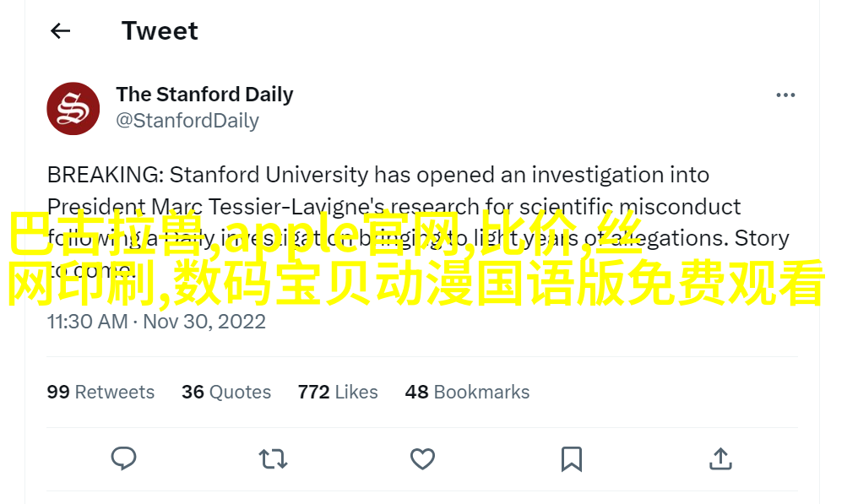Share the tweet with upload icon
858x504 pixels.
720,458
